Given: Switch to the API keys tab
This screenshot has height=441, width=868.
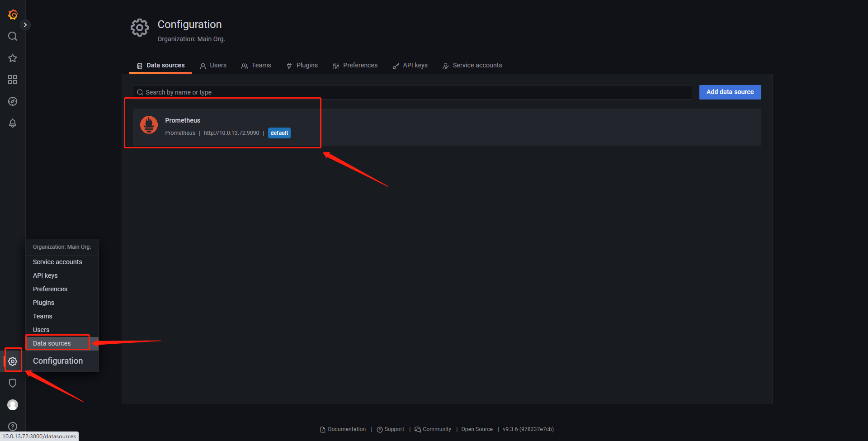Looking at the screenshot, I should click(410, 66).
